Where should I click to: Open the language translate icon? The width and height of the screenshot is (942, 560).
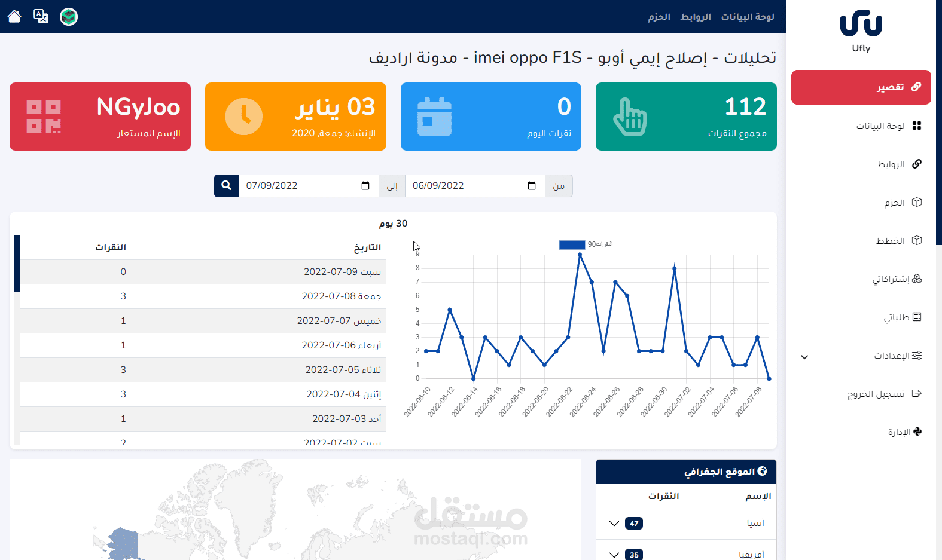coord(41,16)
